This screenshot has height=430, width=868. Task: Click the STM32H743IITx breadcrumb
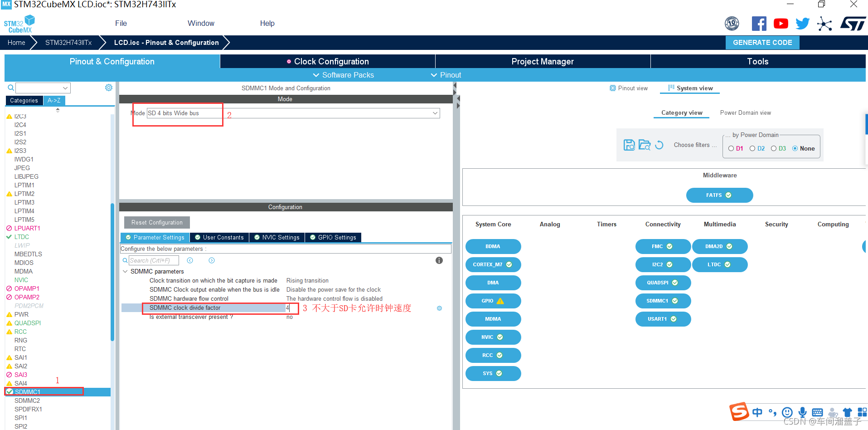68,43
